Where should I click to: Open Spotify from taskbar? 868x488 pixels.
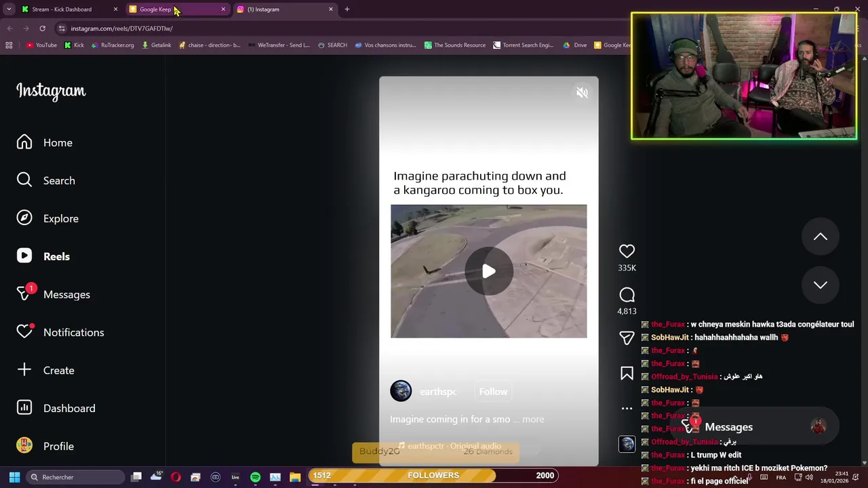[255, 477]
